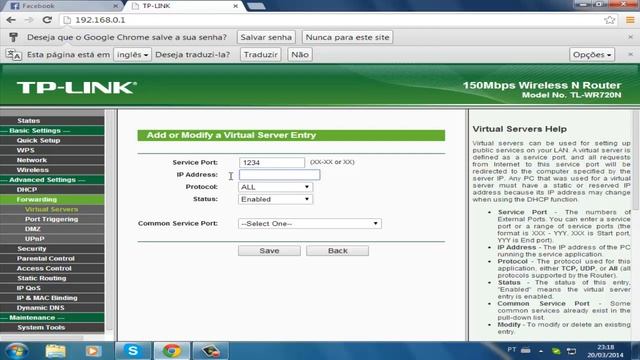
Task: Focus the Service Port input field
Action: 272,162
